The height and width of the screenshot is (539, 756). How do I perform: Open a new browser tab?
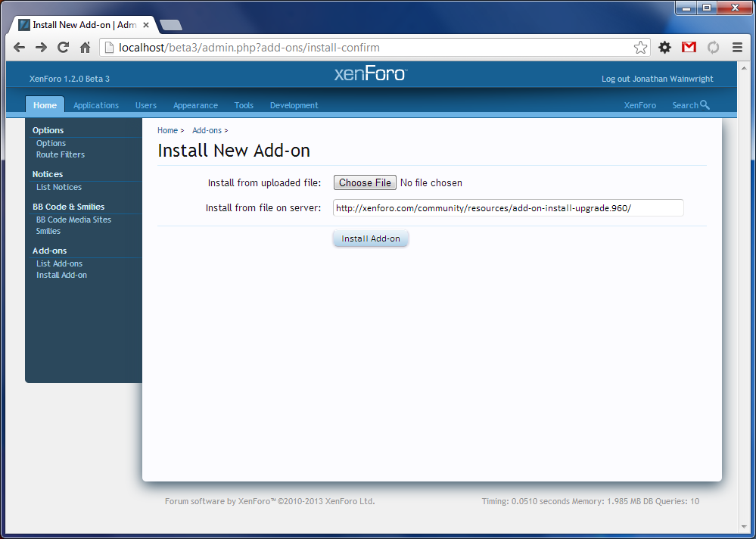click(x=171, y=25)
